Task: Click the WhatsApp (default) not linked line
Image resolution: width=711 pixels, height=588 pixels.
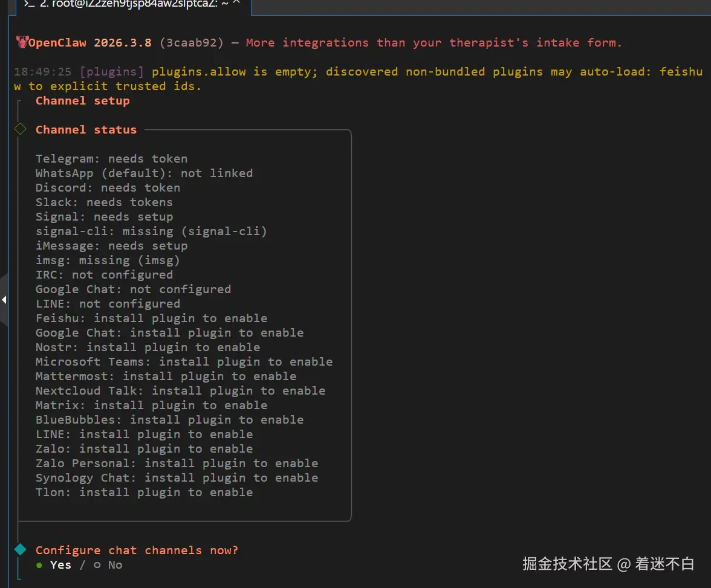Action: (144, 173)
